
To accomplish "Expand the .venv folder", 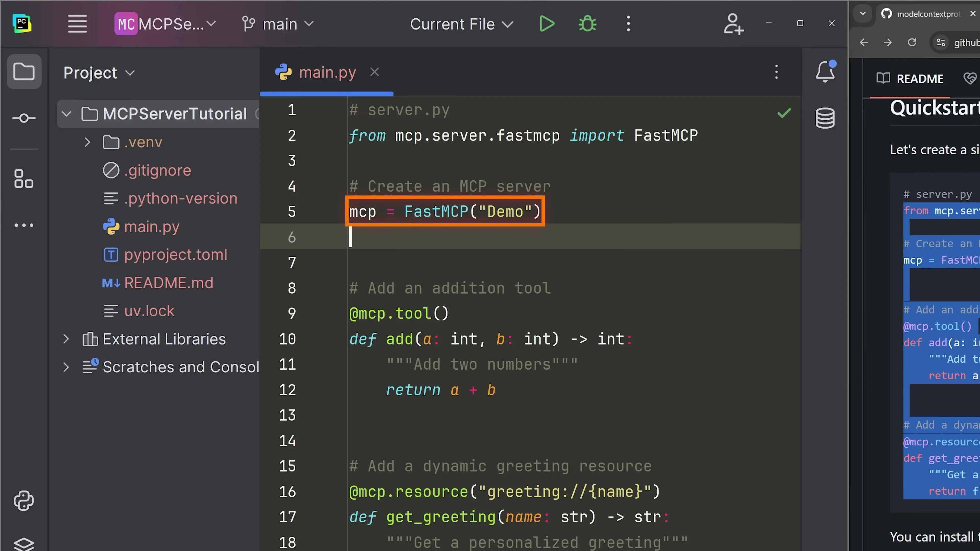I will [88, 142].
